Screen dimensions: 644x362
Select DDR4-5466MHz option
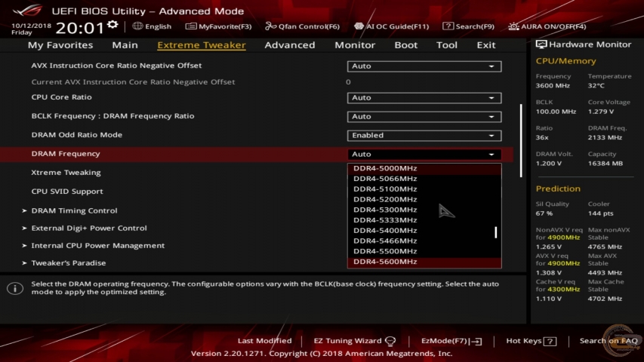424,241
